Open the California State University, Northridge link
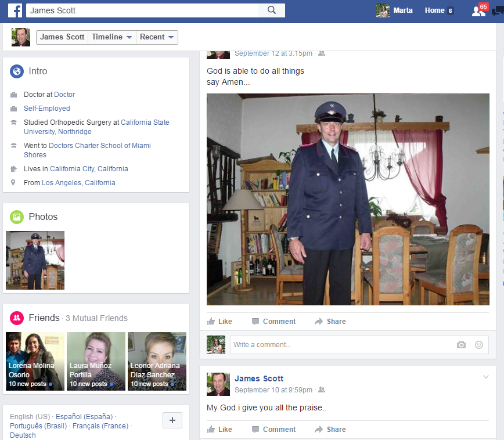 [145, 122]
